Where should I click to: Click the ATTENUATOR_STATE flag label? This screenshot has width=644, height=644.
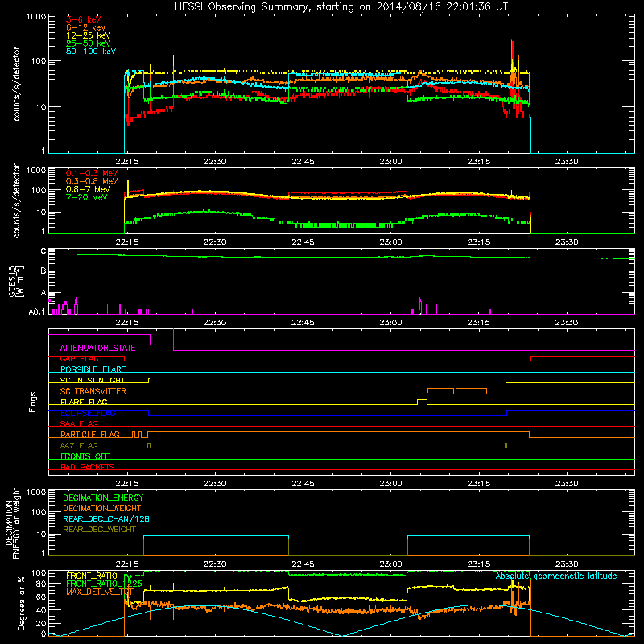click(x=97, y=349)
